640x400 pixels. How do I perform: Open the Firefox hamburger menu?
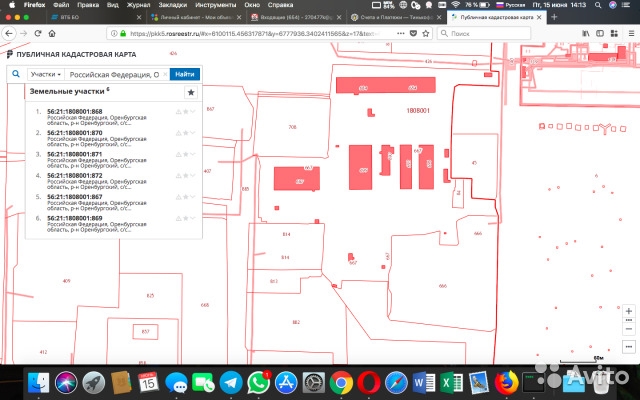631,31
